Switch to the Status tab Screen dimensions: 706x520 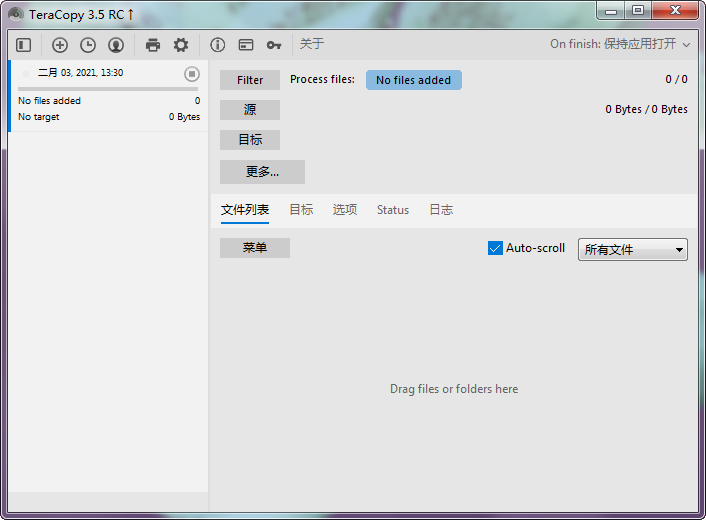393,210
